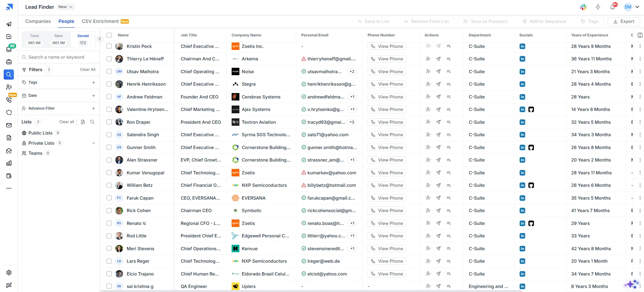This screenshot has height=292, width=644.
Task: Open the analytics bar chart sidebar icon
Action: tap(9, 163)
